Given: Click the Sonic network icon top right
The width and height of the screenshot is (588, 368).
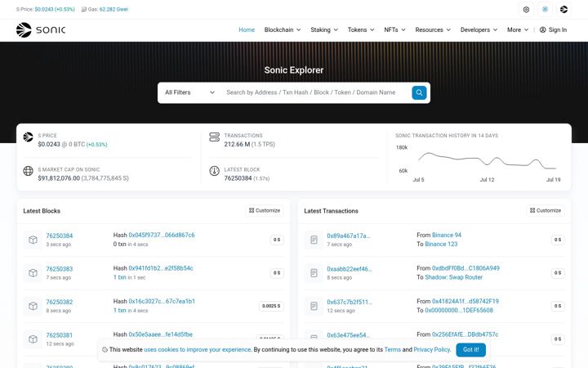Looking at the screenshot, I should (563, 9).
